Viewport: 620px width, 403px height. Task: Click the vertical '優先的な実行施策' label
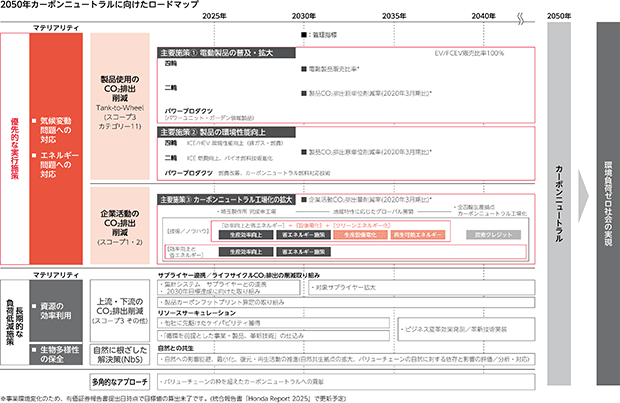click(x=15, y=148)
